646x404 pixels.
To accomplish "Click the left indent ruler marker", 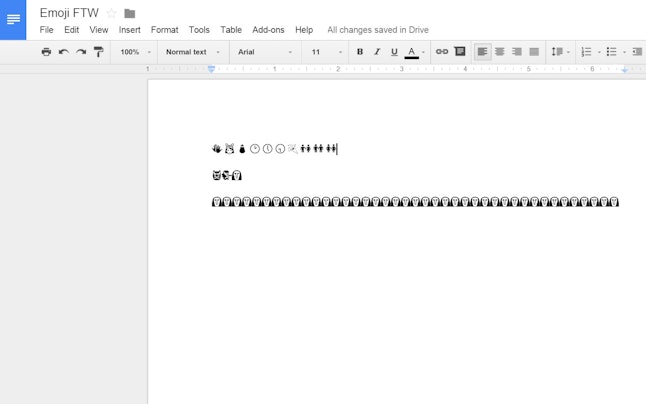I will (x=211, y=69).
